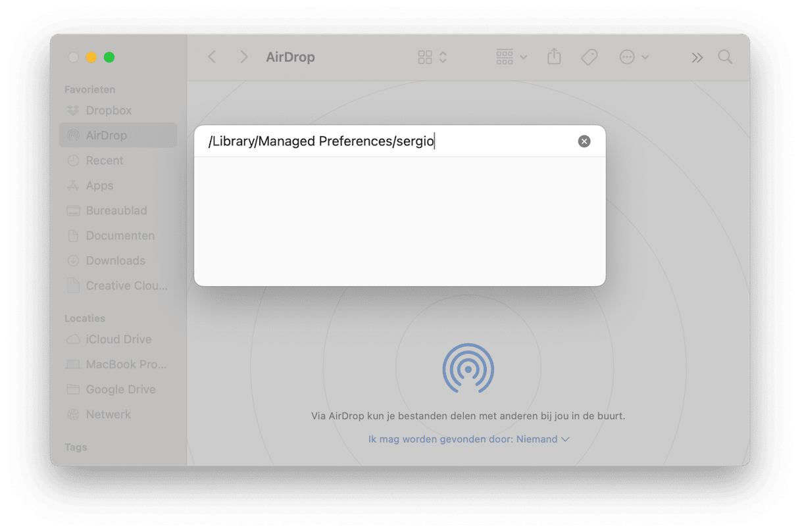Open Netwerk in the sidebar

118,414
